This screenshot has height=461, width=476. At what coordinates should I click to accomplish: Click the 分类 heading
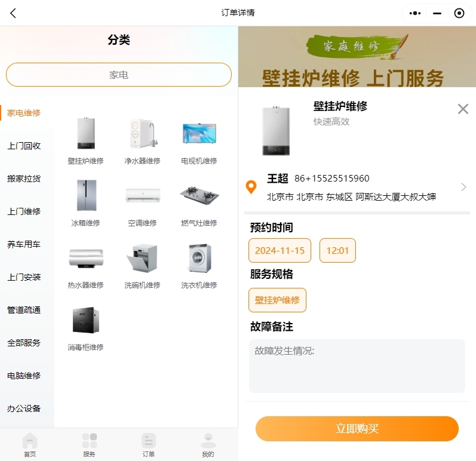[x=119, y=40]
